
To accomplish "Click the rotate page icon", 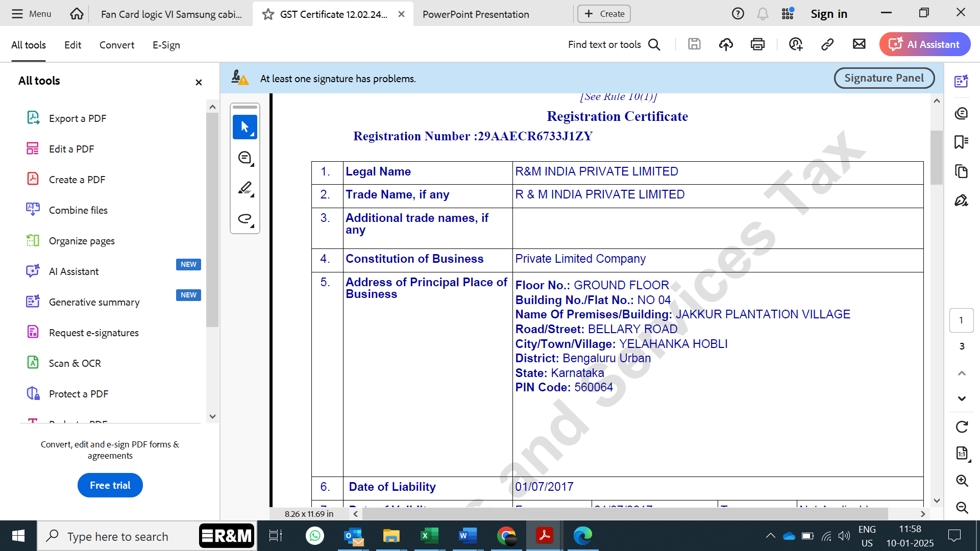I will 962,427.
